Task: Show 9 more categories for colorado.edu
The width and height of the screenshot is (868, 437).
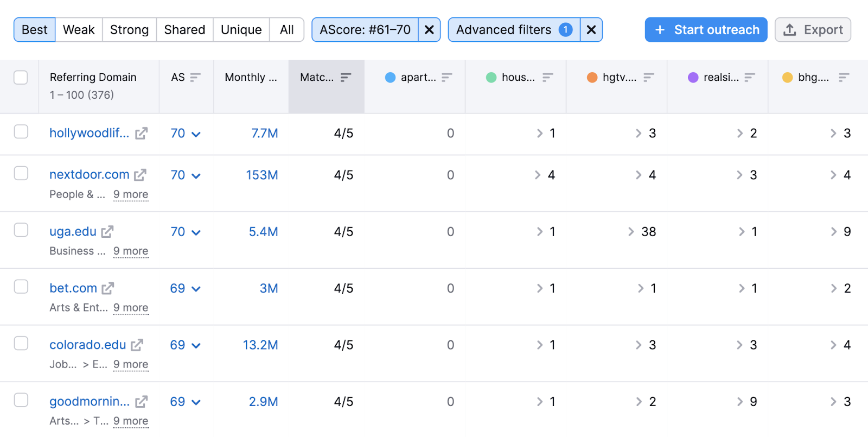Action: 131,364
